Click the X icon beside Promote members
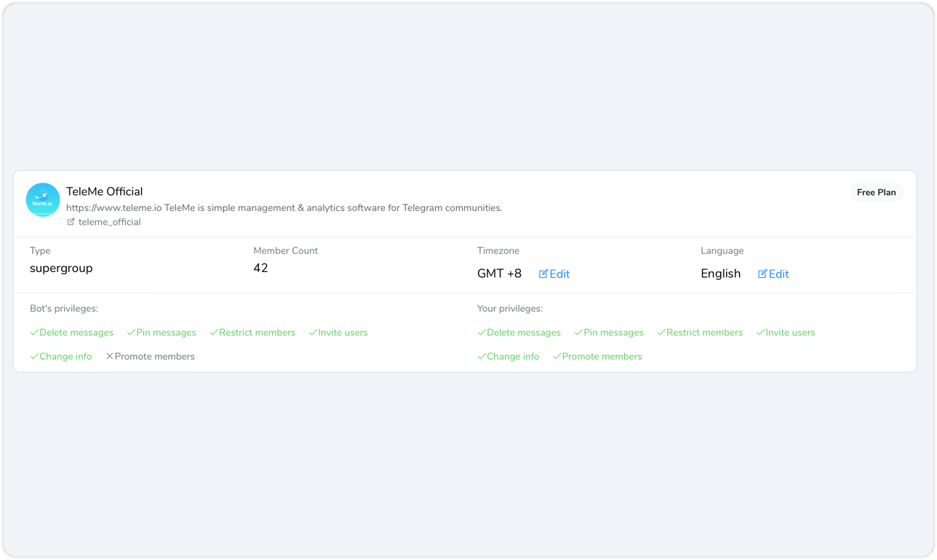 pyautogui.click(x=110, y=356)
